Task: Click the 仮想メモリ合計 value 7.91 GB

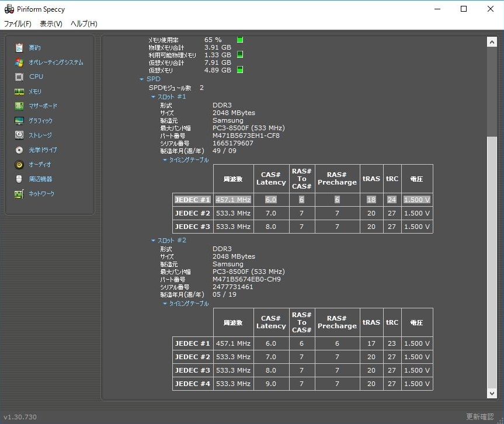Action: (x=218, y=62)
